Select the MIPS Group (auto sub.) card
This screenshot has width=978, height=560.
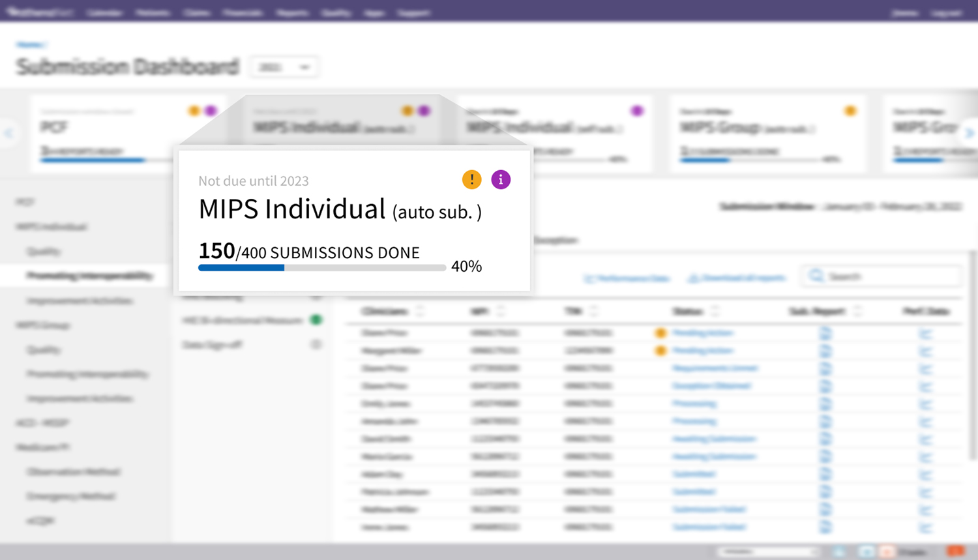point(767,134)
